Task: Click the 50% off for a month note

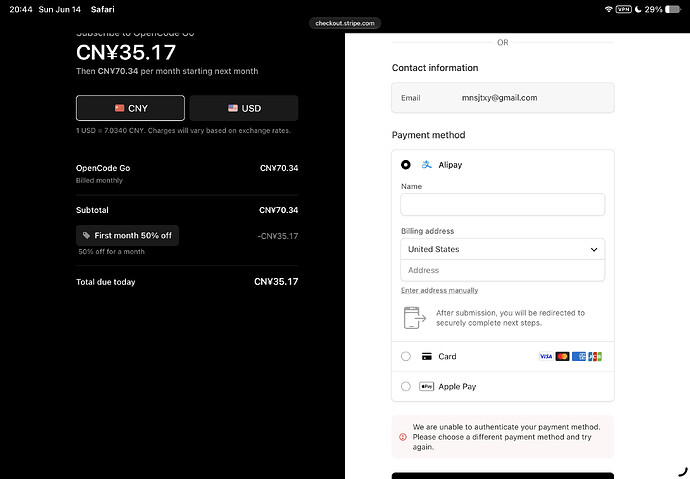Action: (111, 252)
